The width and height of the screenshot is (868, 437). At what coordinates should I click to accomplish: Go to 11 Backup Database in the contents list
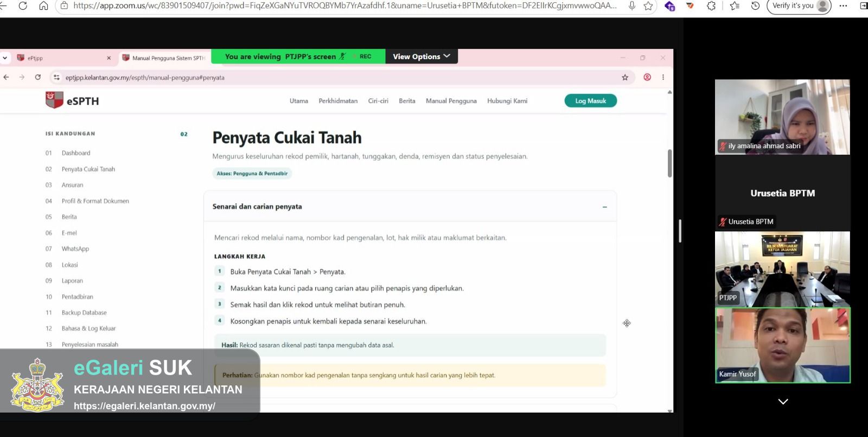(76, 313)
